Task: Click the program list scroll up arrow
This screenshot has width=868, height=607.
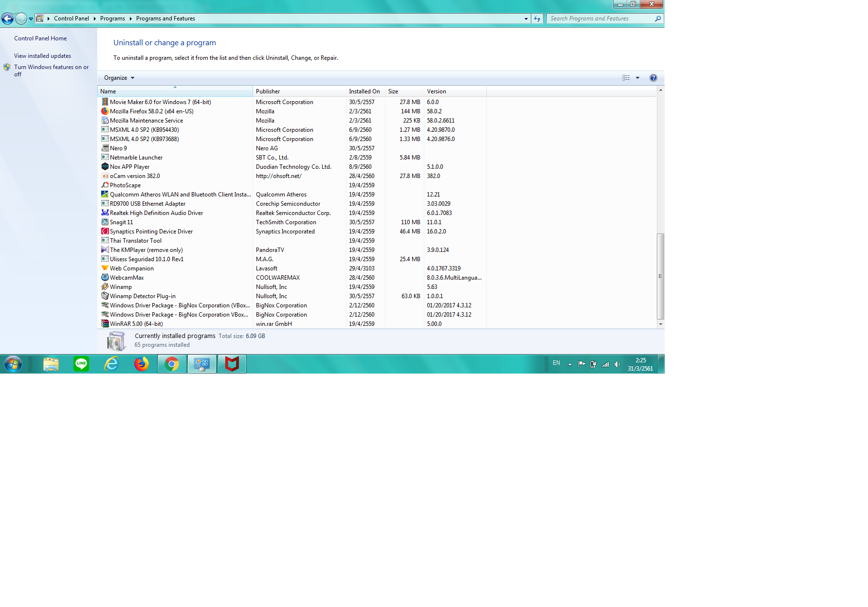Action: click(661, 90)
